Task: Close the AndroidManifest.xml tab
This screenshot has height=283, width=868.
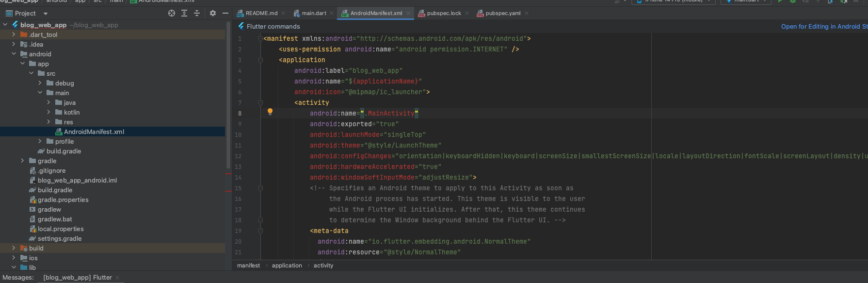Action: coord(408,13)
